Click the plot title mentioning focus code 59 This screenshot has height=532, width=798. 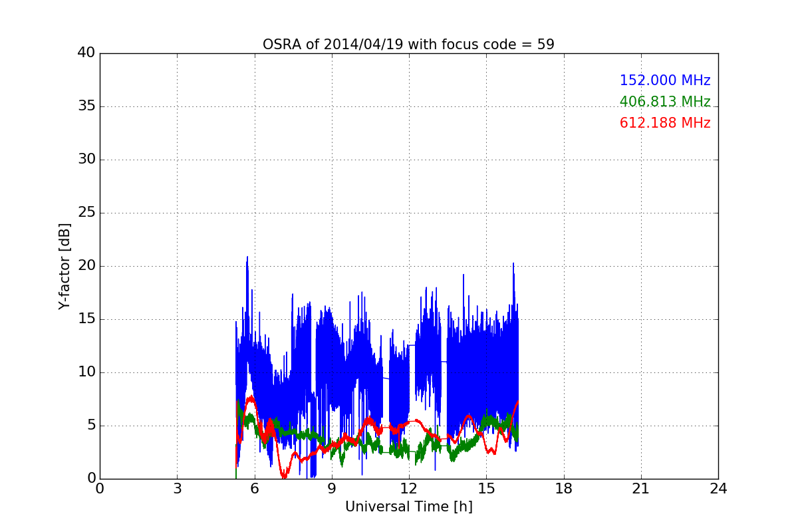(x=408, y=45)
